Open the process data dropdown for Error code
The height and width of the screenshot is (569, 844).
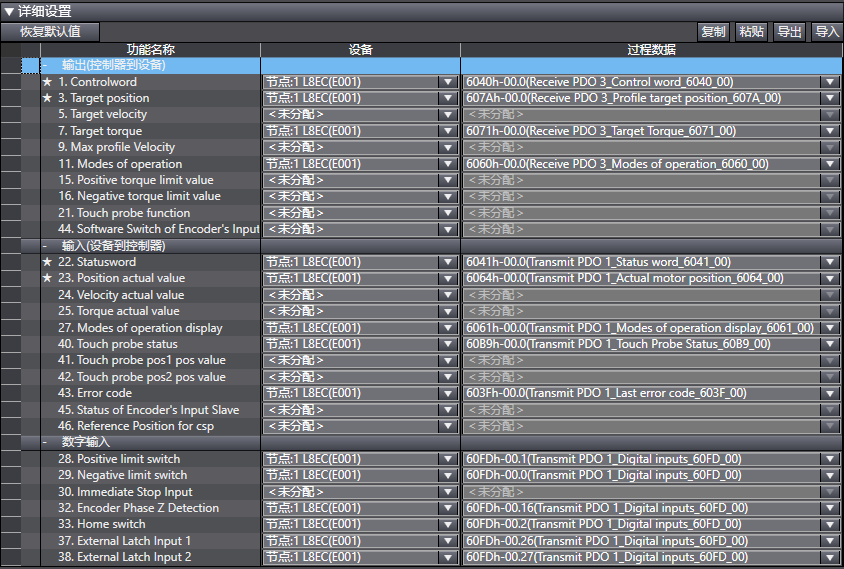tap(829, 393)
